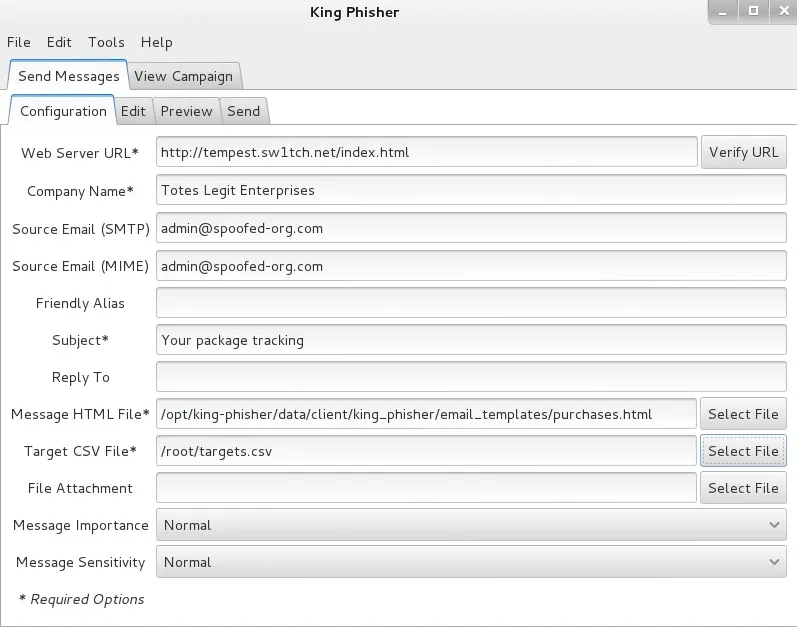Maximize the King Phisher window

point(753,11)
